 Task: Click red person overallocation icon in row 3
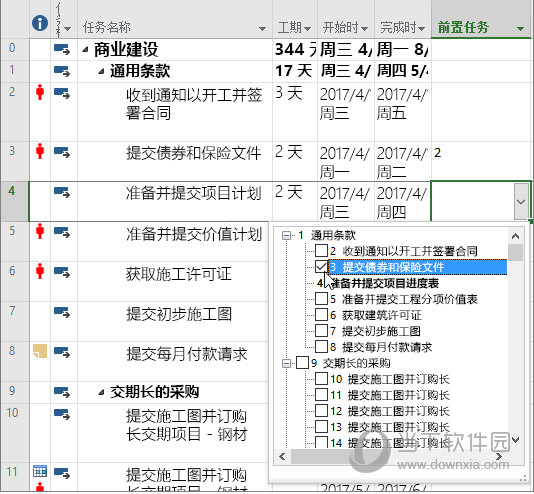click(x=40, y=151)
